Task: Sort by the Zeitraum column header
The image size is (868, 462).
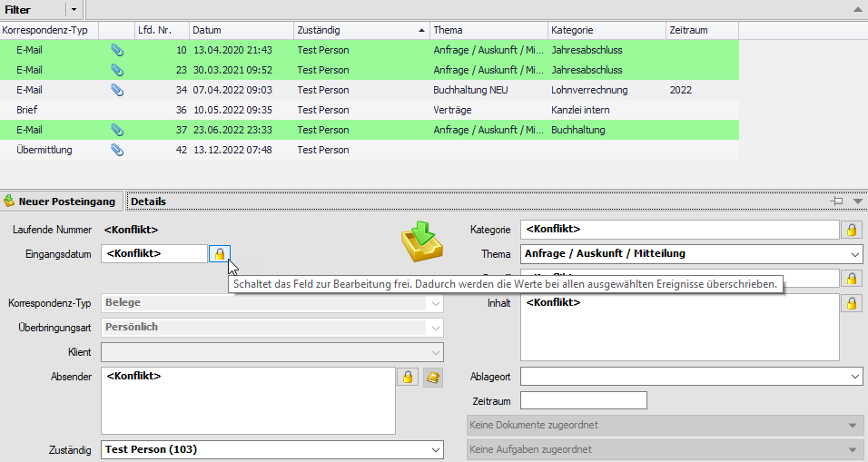Action: (x=702, y=31)
